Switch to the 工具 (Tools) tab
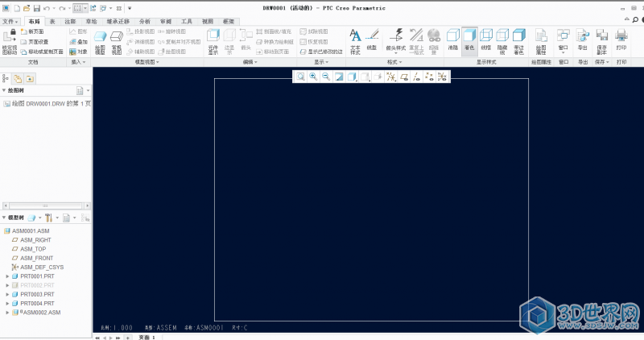Image resolution: width=644 pixels, height=340 pixels. click(x=187, y=22)
